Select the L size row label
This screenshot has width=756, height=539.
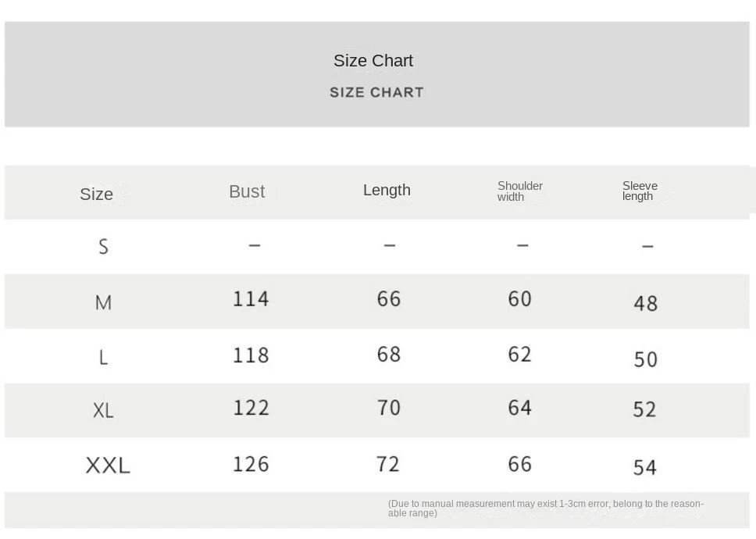(x=103, y=358)
